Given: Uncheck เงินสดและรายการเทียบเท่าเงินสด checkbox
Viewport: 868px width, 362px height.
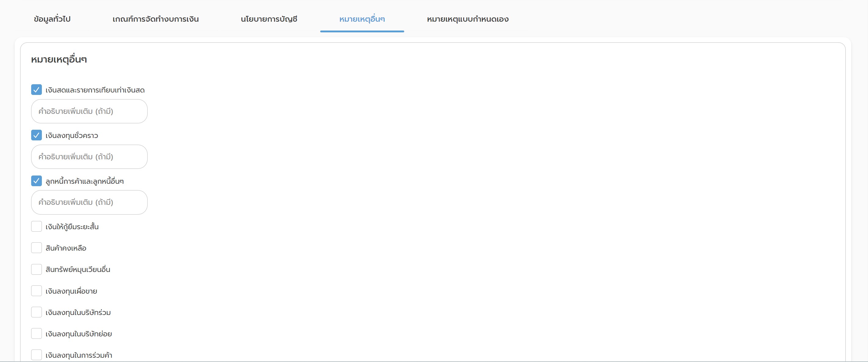Looking at the screenshot, I should (x=36, y=89).
